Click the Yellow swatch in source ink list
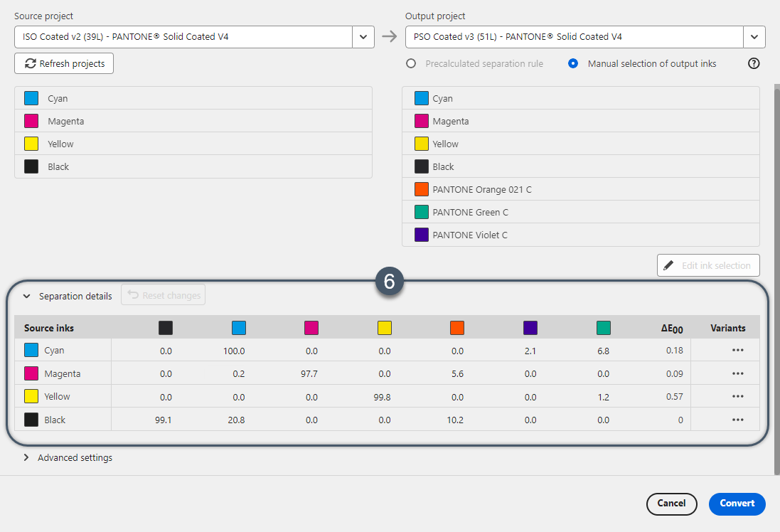The image size is (780, 532). (x=31, y=144)
